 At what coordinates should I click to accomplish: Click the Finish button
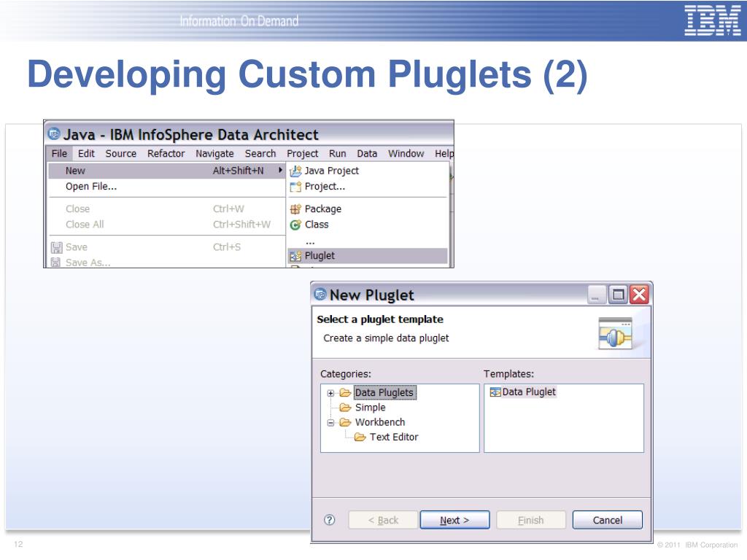coord(531,520)
